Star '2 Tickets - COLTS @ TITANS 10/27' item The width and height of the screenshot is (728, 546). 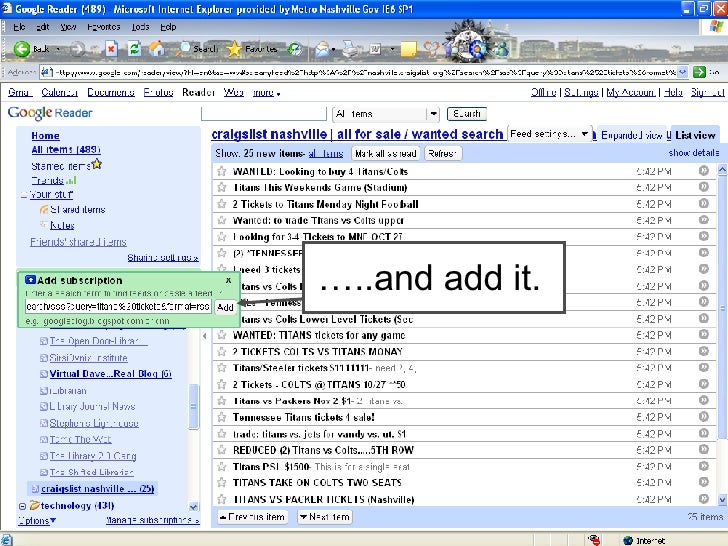221,384
